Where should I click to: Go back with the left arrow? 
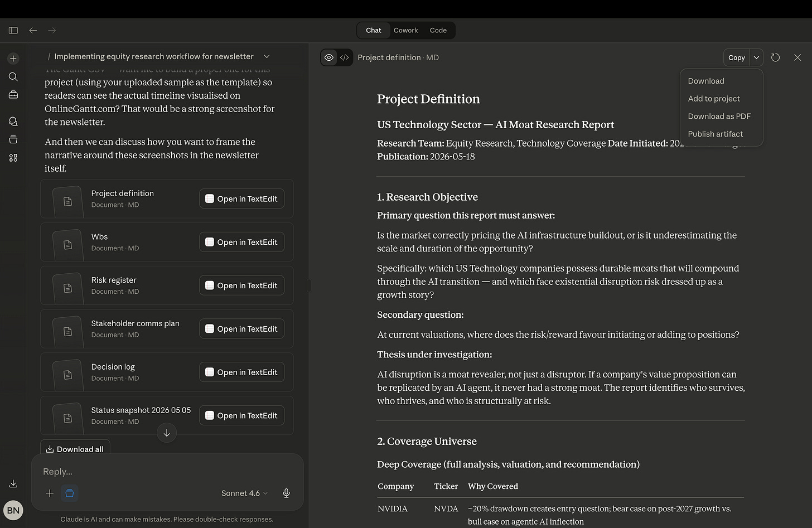33,30
